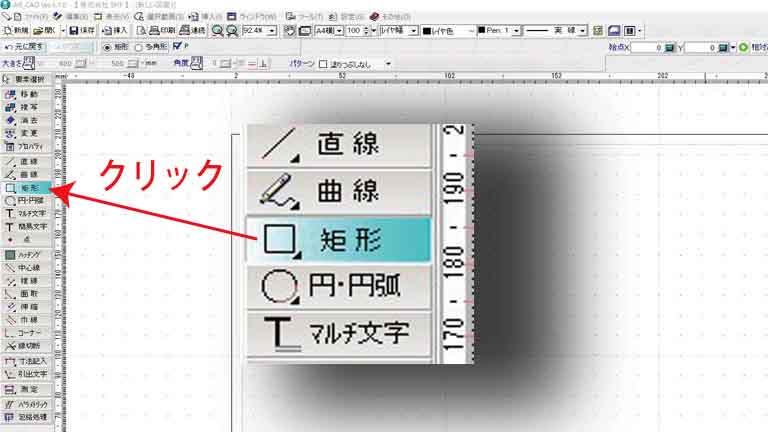Select the 測定 measure tool
The width and height of the screenshot is (768, 432).
26,389
